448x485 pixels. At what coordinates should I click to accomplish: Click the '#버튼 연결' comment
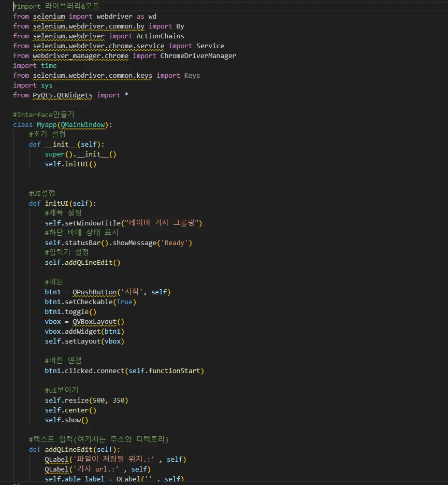[x=63, y=361]
